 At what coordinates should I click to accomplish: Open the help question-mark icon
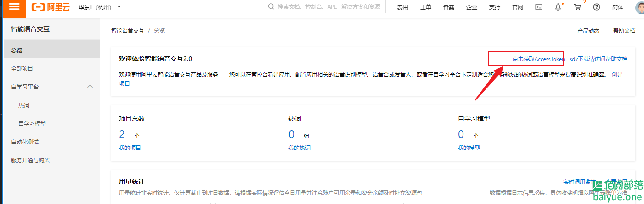597,7
